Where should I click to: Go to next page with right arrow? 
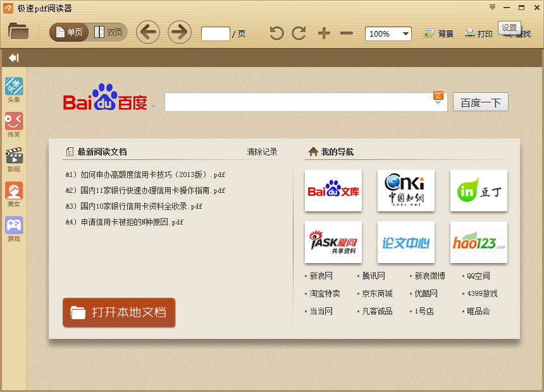(x=180, y=33)
